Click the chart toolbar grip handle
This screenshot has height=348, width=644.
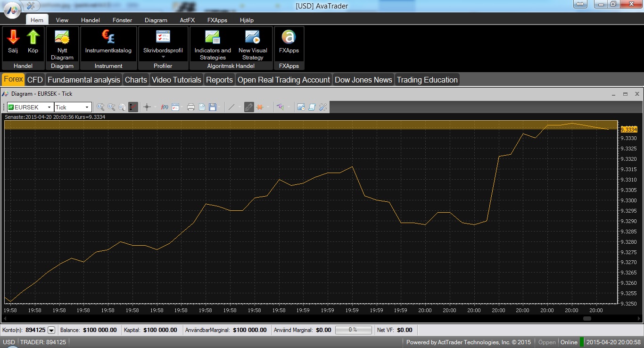(3, 108)
